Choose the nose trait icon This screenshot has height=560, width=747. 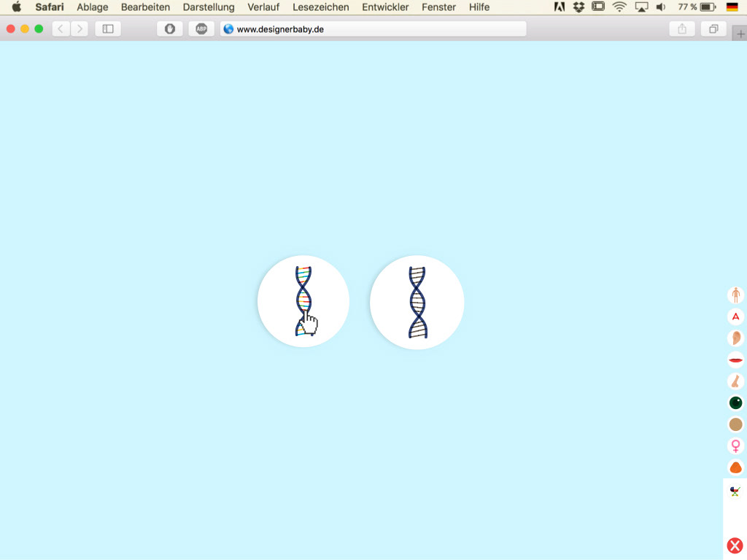pos(735,381)
